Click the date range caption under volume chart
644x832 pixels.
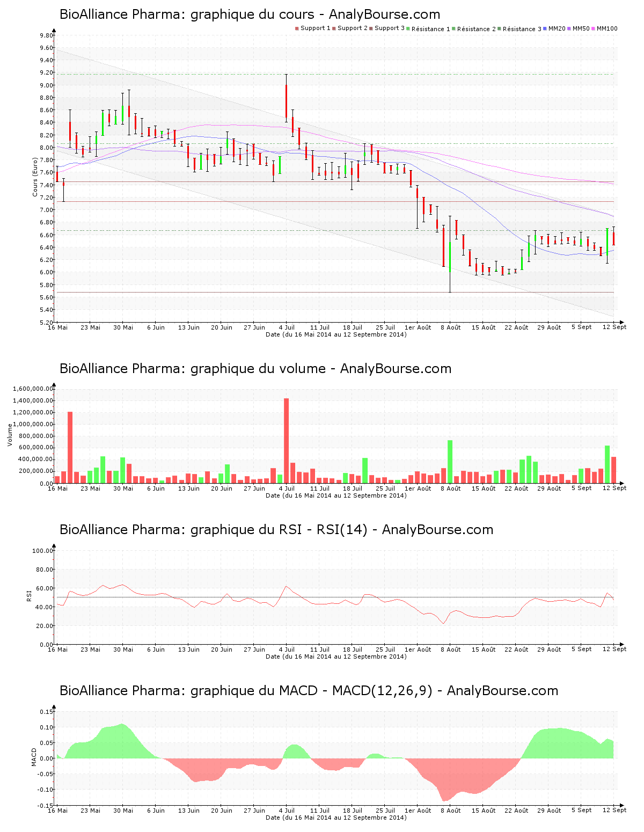336,495
